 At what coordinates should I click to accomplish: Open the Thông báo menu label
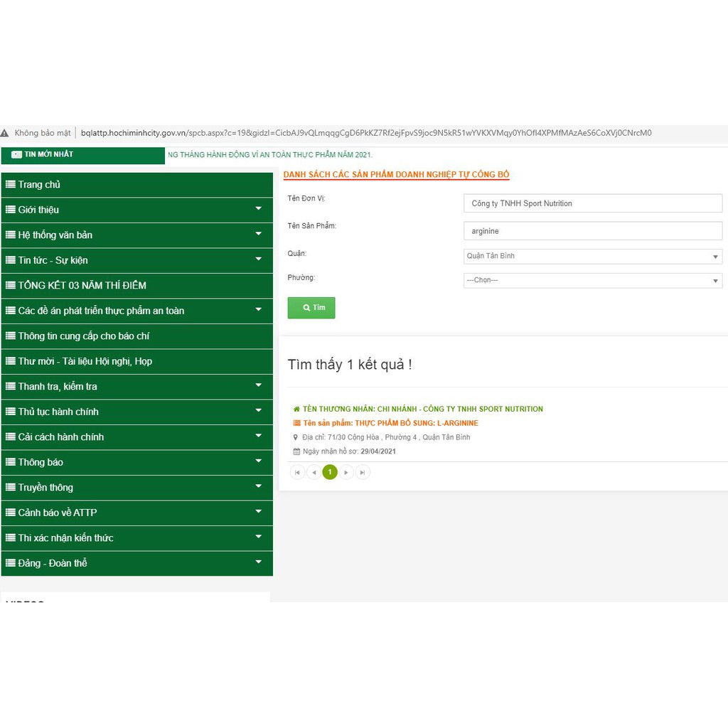(x=41, y=462)
